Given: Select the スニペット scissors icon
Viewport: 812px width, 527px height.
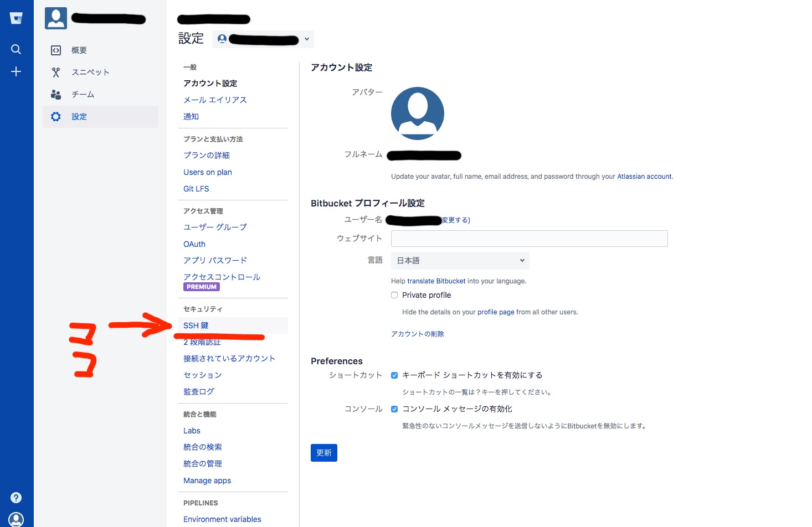Looking at the screenshot, I should 55,72.
